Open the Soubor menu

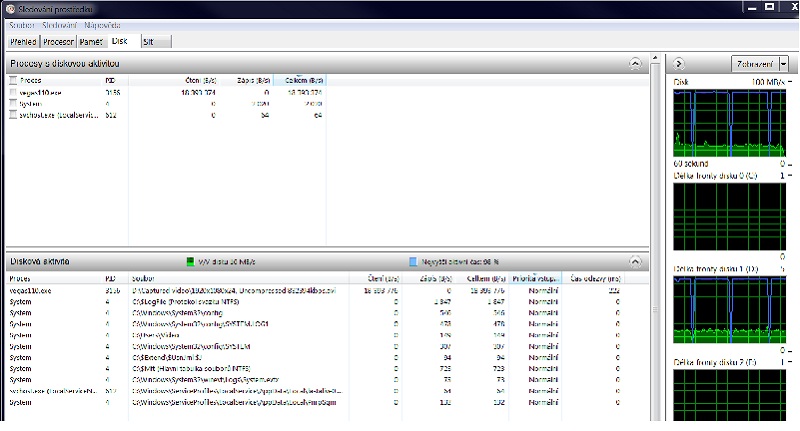point(21,24)
